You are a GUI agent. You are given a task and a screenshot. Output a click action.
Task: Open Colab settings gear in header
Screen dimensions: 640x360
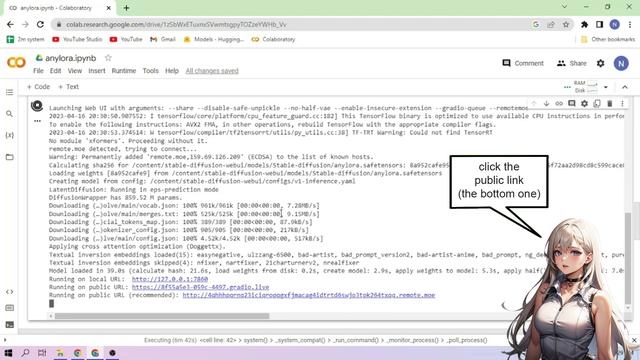600,63
